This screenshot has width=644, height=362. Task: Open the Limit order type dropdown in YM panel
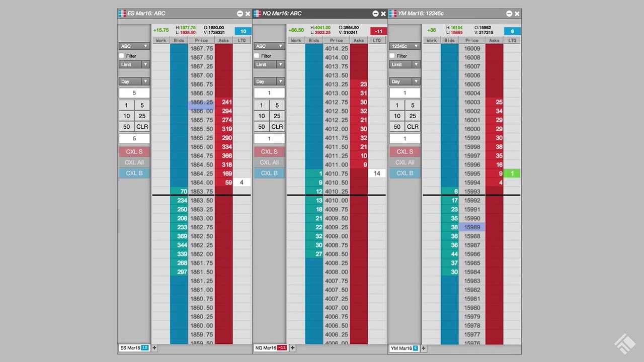point(405,64)
